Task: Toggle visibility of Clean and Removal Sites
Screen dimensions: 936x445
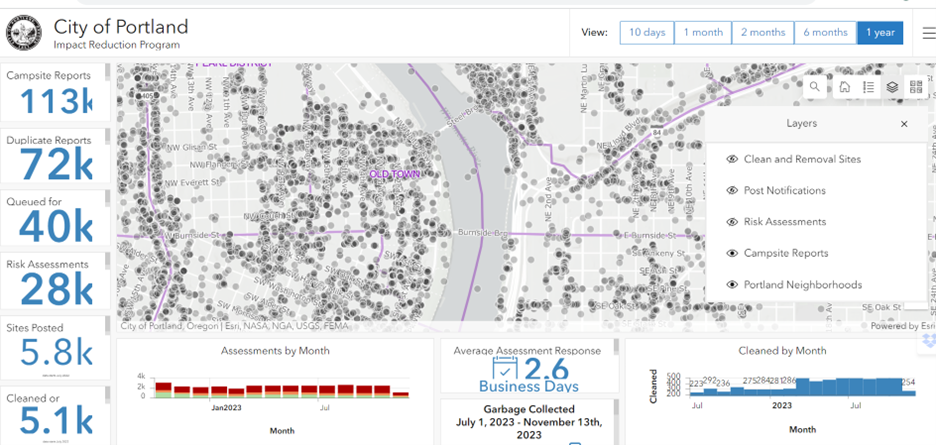Action: (732, 159)
